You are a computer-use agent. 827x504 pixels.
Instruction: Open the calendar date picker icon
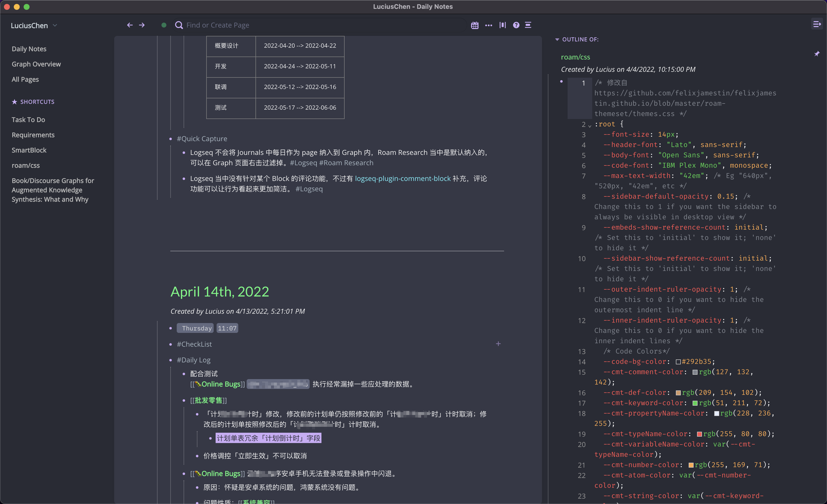point(475,25)
